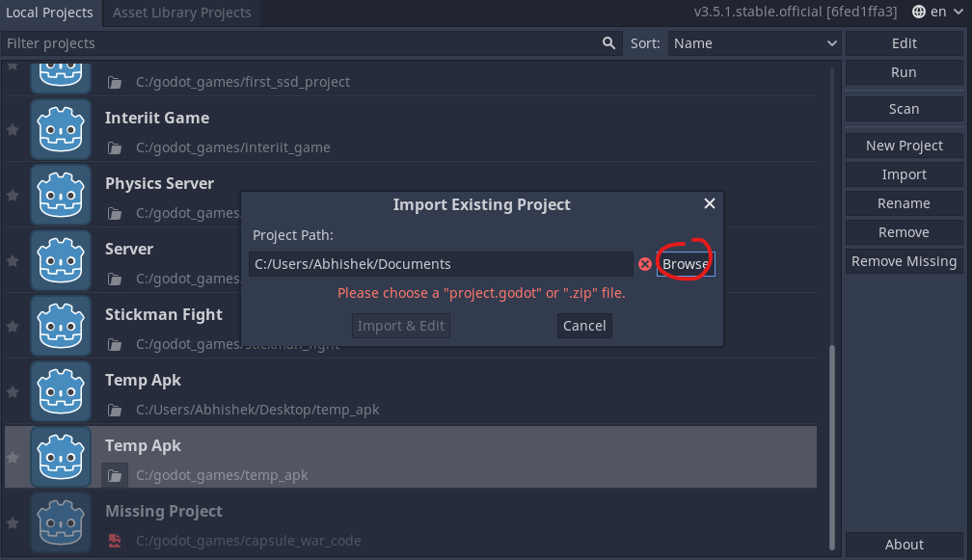
Task: Switch to Asset Library Projects tab
Action: pyautogui.click(x=182, y=13)
